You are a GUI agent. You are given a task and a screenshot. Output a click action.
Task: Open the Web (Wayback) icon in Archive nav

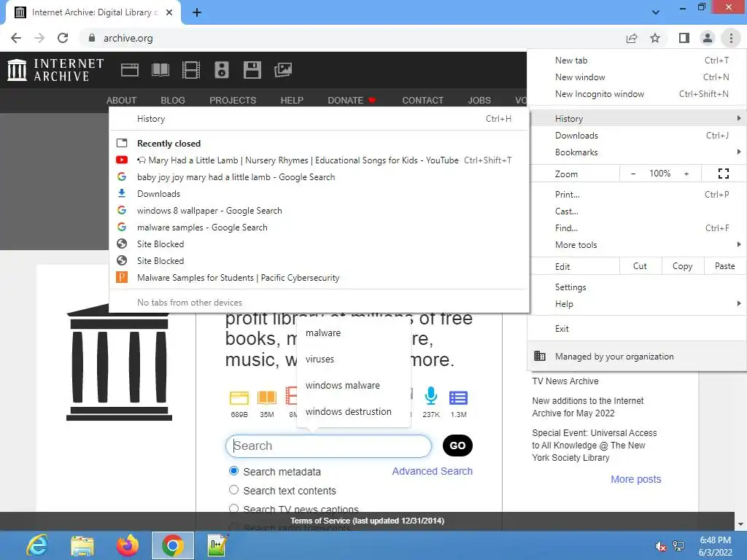click(x=130, y=70)
